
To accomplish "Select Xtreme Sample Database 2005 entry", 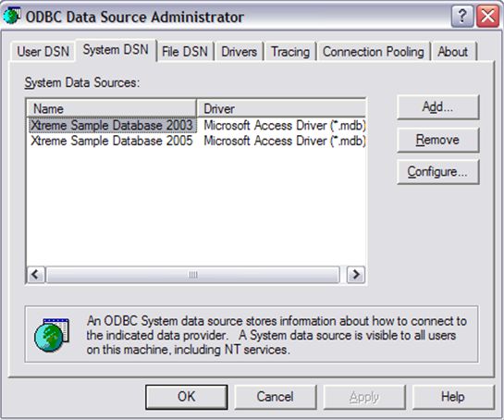I will (112, 141).
